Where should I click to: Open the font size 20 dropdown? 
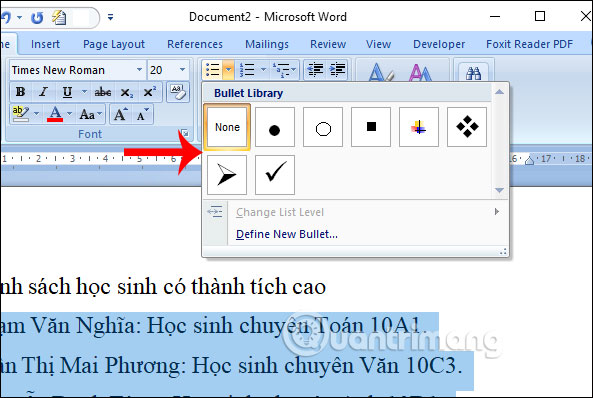[x=183, y=70]
